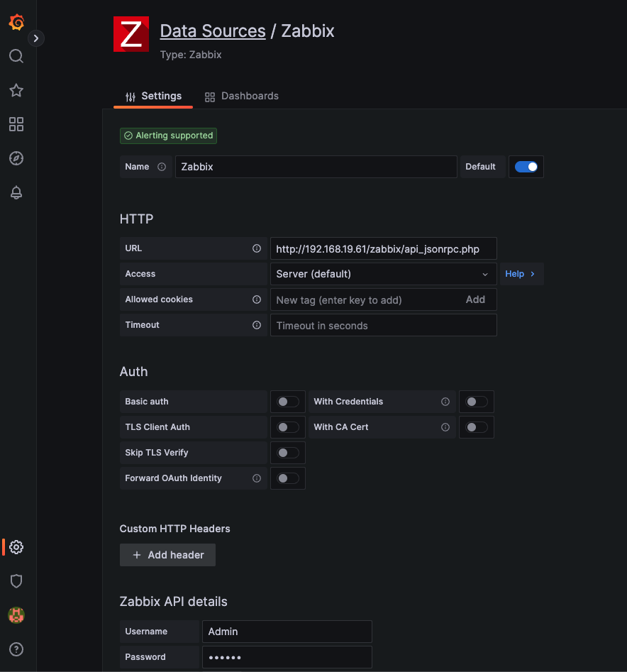Toggle With Credentials switch

(x=476, y=402)
